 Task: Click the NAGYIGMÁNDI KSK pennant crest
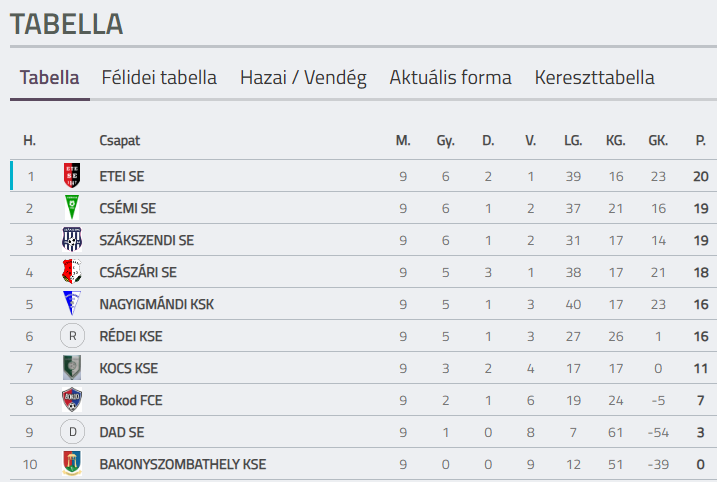coord(70,304)
